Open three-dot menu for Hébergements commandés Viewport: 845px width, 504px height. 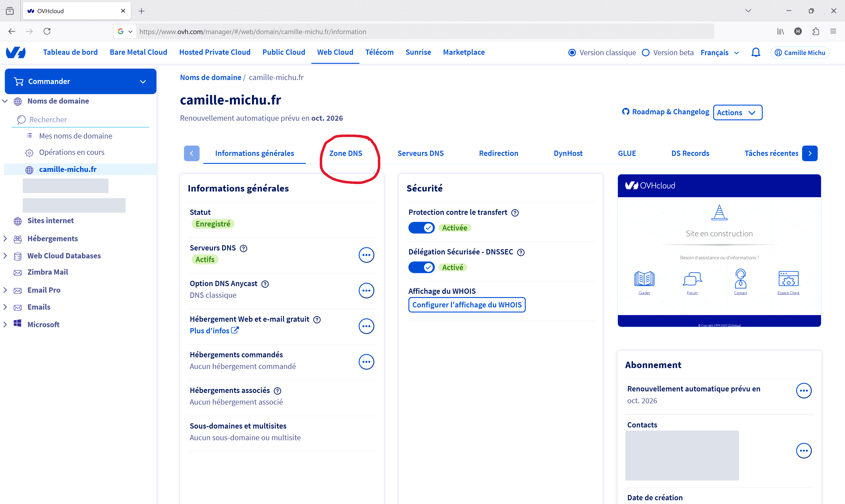[x=366, y=362]
